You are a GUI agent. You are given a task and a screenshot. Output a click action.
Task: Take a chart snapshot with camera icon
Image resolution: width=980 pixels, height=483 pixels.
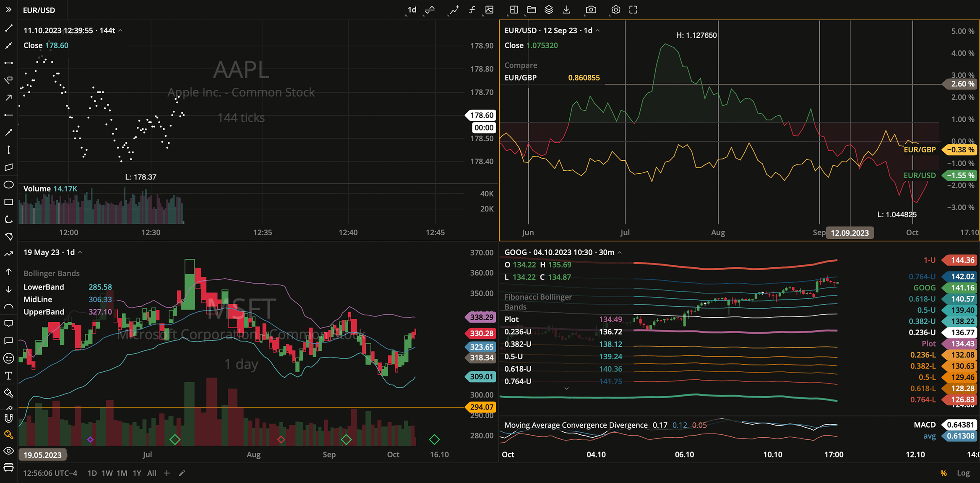pyautogui.click(x=591, y=10)
